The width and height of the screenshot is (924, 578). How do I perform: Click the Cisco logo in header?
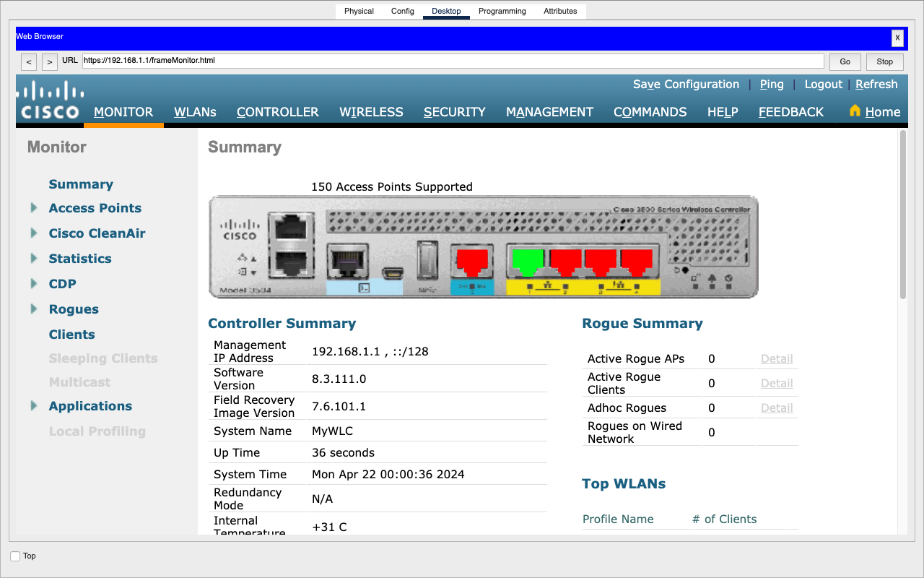point(50,100)
